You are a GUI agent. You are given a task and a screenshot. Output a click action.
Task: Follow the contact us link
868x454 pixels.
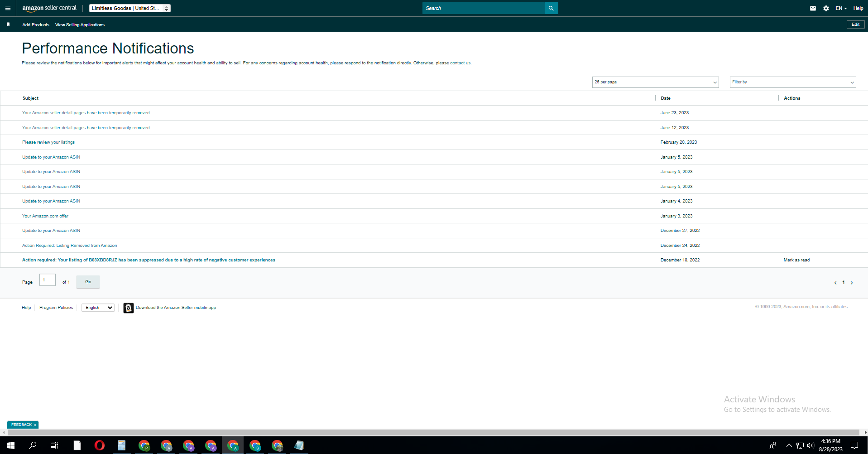(x=460, y=63)
